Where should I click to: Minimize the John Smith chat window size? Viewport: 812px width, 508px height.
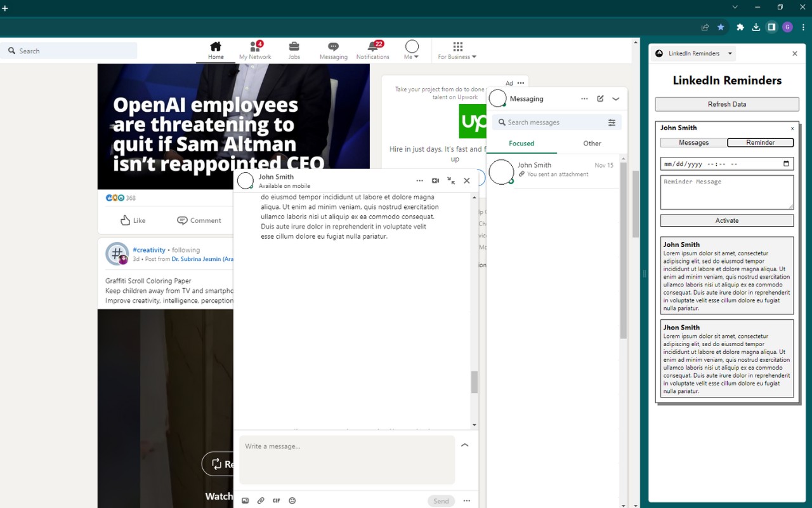(451, 181)
